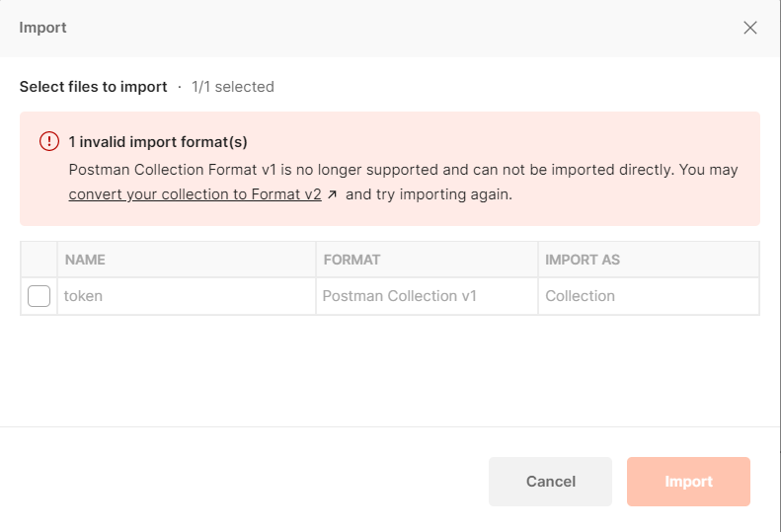The image size is (781, 532).
Task: Click the try importing again text
Action: (430, 194)
